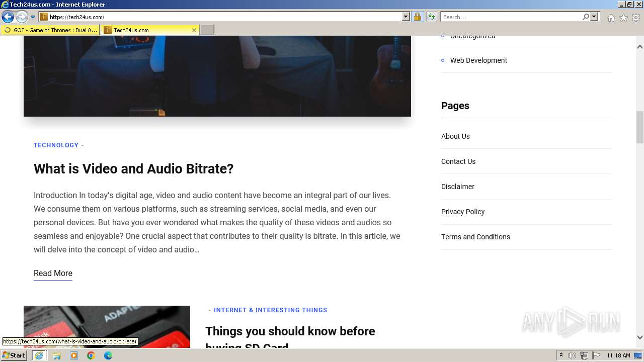Click the article introduction paragraph

(217, 222)
